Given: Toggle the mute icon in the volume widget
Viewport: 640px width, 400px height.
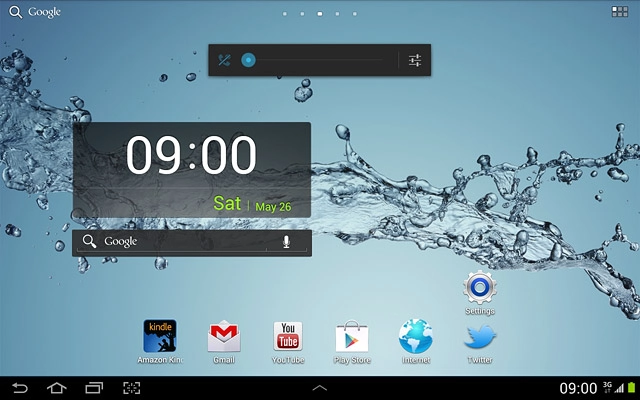Looking at the screenshot, I should click(224, 60).
